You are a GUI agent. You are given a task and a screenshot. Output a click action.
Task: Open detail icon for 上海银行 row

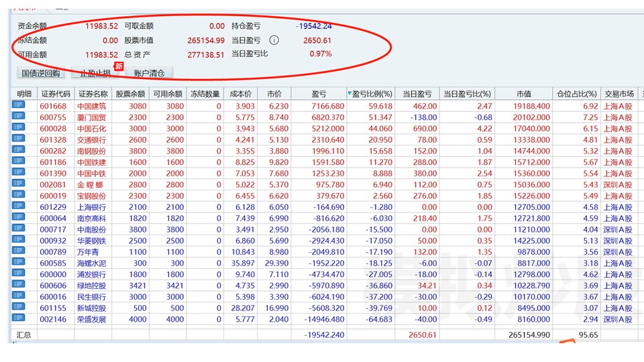pos(19,206)
